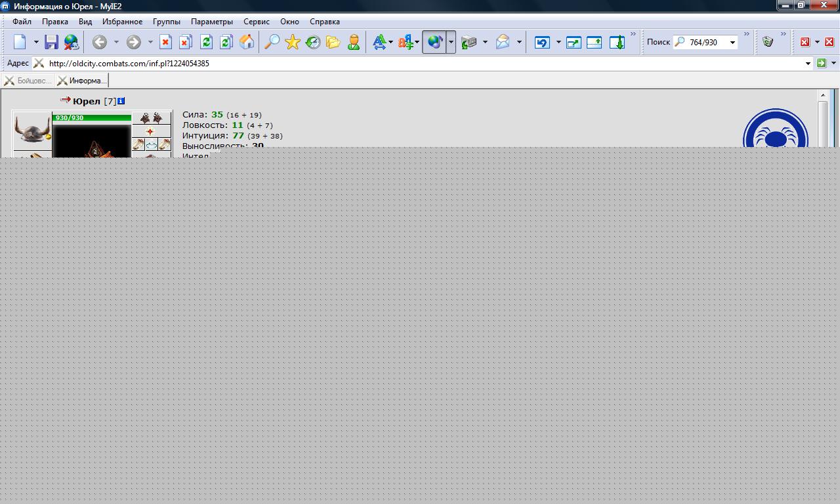Image resolution: width=840 pixels, height=504 pixels.
Task: Toggle the globe with music note button
Action: coord(434,42)
